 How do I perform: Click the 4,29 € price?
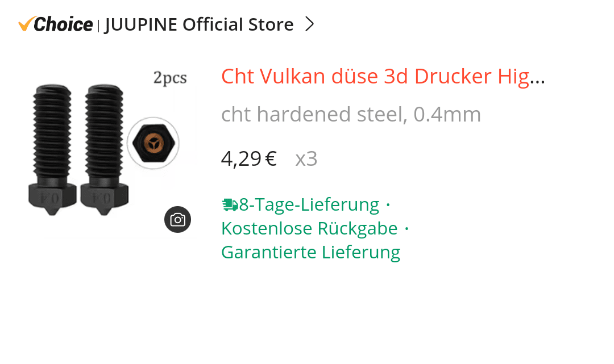(x=249, y=159)
